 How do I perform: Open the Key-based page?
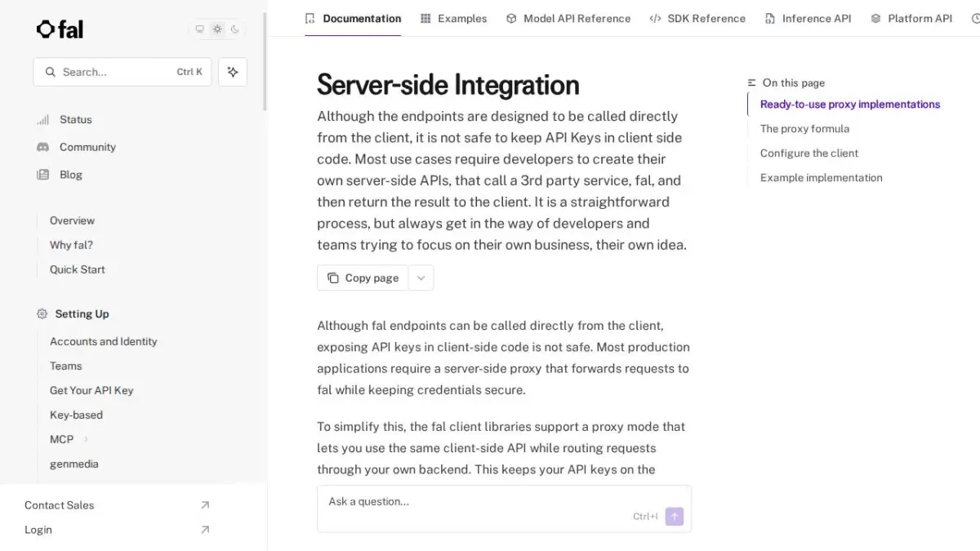click(x=76, y=415)
